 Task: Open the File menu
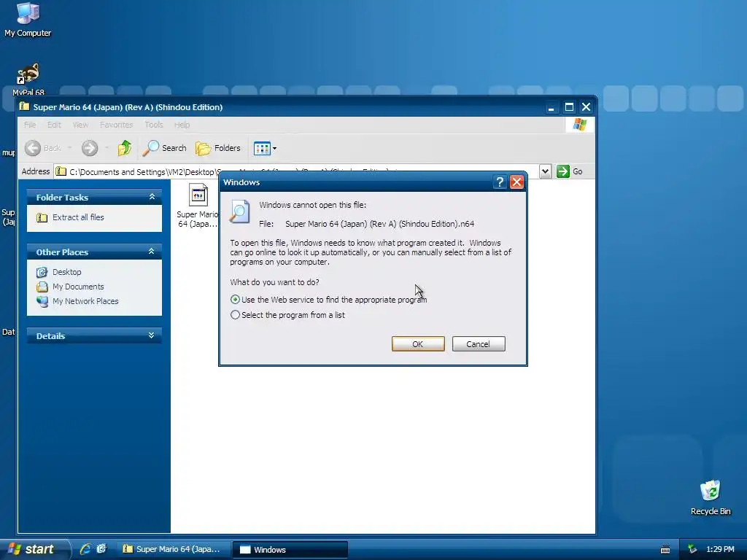tap(30, 125)
